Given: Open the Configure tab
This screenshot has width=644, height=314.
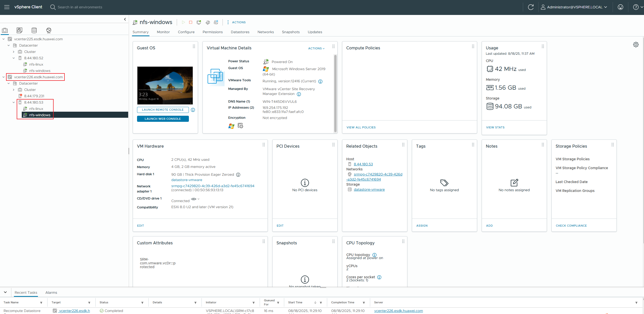Looking at the screenshot, I should [186, 32].
